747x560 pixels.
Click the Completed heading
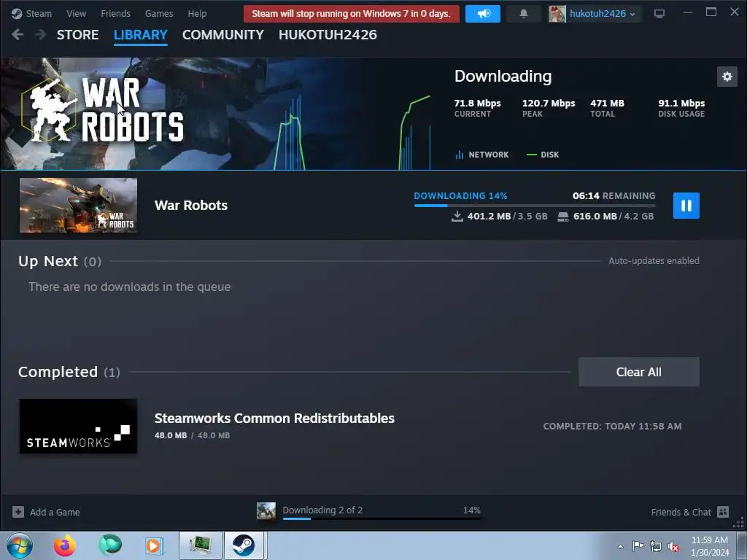[x=58, y=372]
